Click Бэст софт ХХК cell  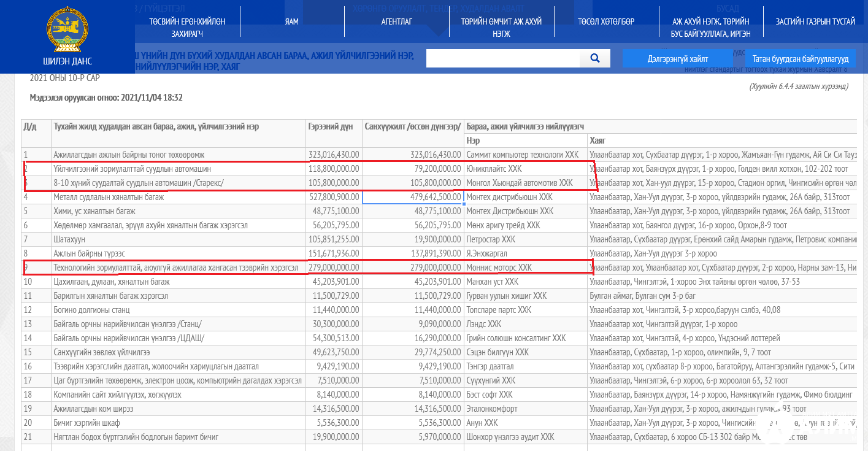525,395
